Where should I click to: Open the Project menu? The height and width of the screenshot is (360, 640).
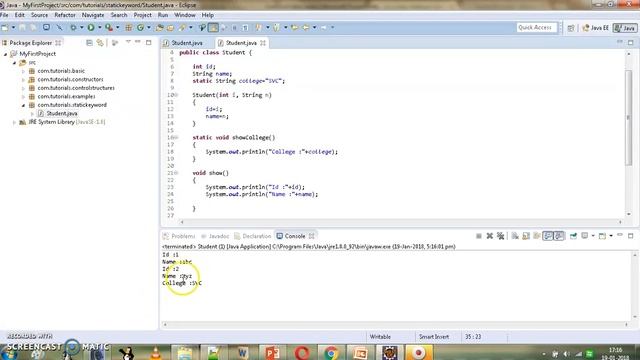click(142, 15)
